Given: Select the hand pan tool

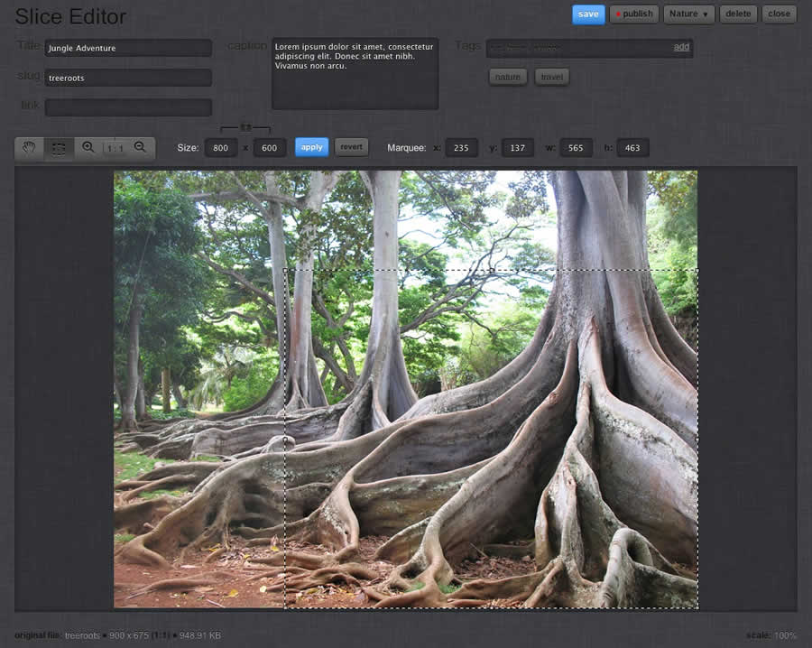Looking at the screenshot, I should [30, 148].
